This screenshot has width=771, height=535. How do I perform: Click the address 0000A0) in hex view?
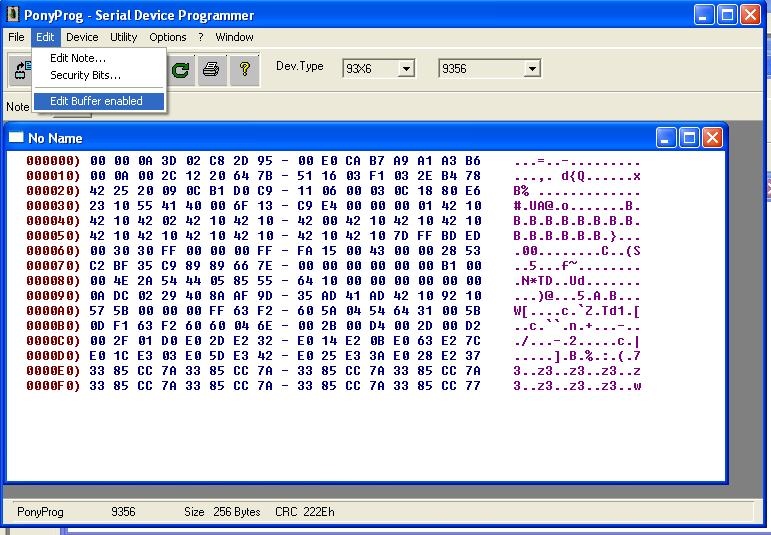coord(53,311)
